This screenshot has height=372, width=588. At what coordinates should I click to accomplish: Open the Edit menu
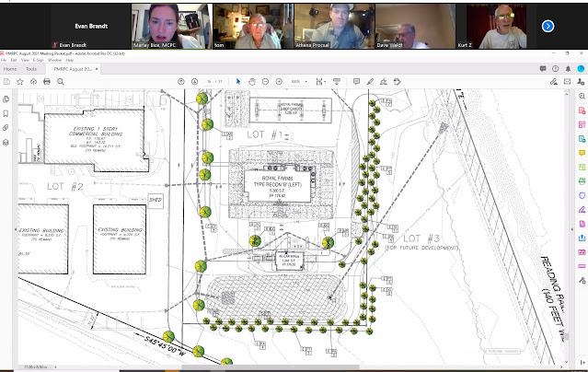pyautogui.click(x=14, y=60)
